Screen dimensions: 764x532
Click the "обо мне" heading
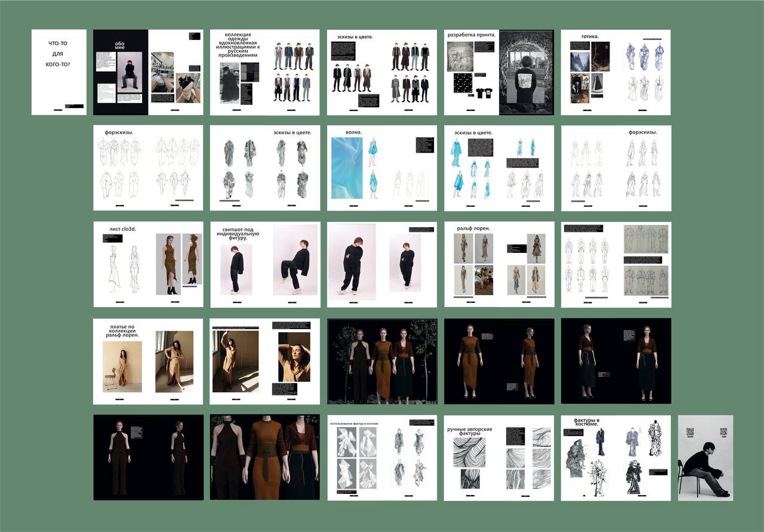[119, 46]
